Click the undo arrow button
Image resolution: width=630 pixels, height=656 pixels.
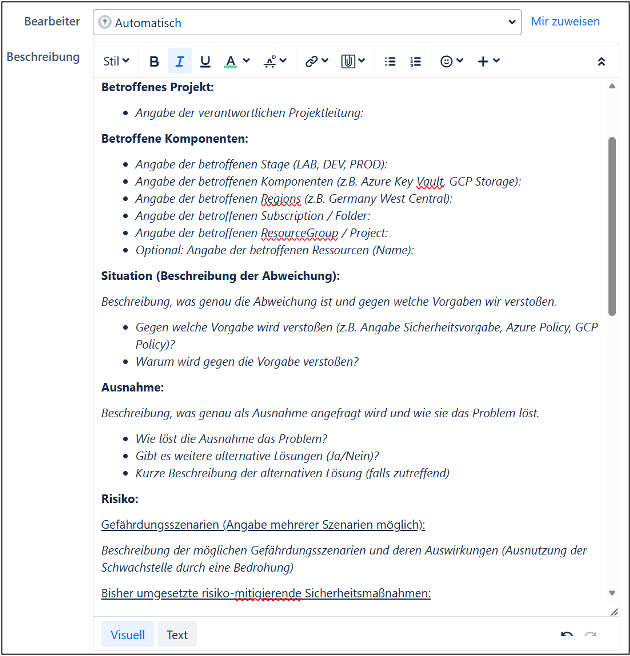tap(567, 634)
